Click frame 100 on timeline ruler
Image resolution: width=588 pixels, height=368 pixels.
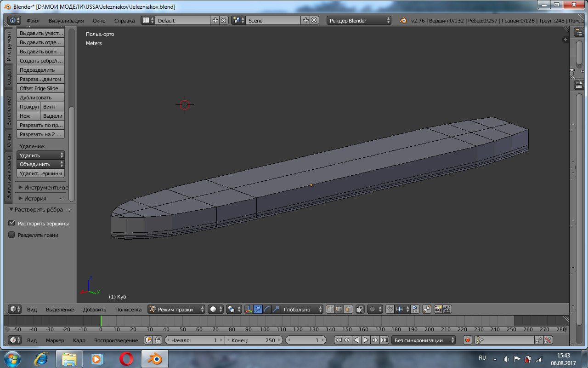[265, 329]
